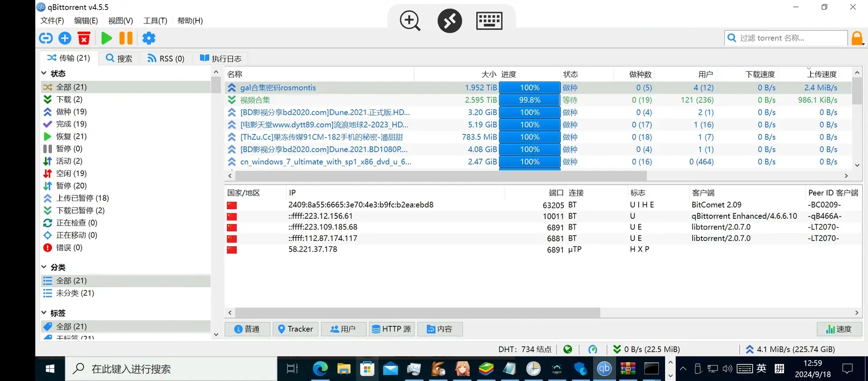Collapse the 状态 section
Viewport: 868px width, 381px height.
[x=44, y=73]
